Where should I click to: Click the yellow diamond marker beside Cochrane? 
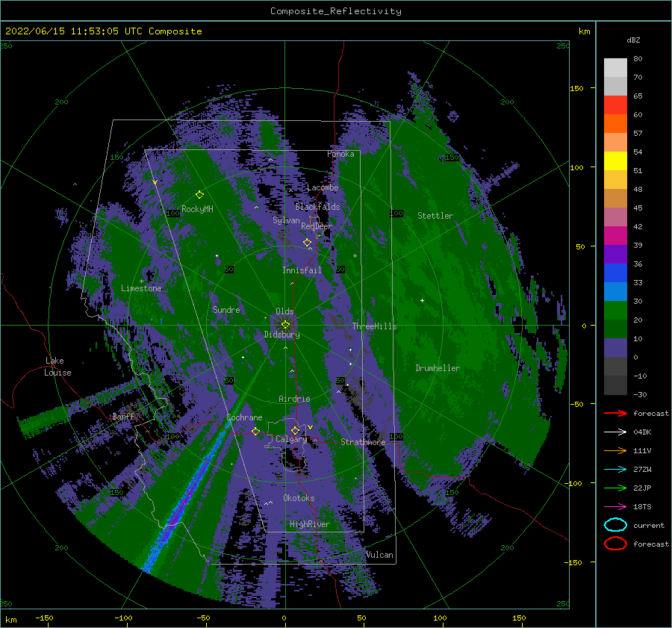tap(255, 431)
